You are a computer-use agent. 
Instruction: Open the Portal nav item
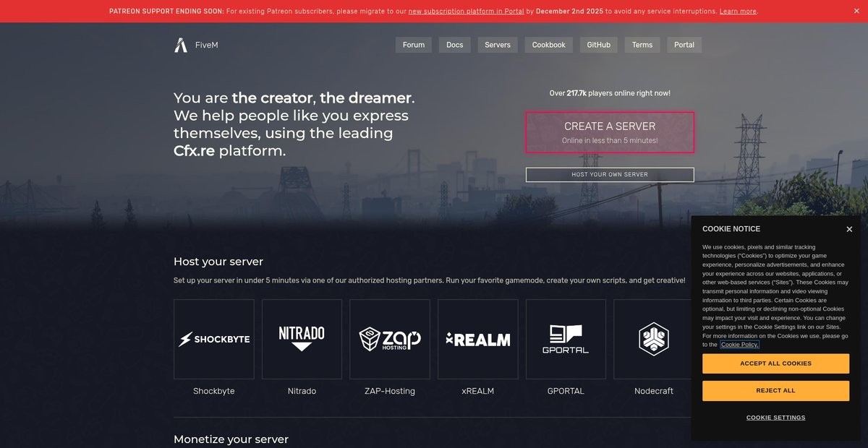click(684, 45)
